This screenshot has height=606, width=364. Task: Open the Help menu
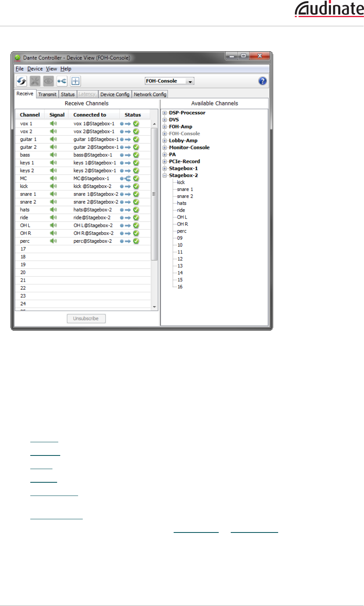point(66,69)
